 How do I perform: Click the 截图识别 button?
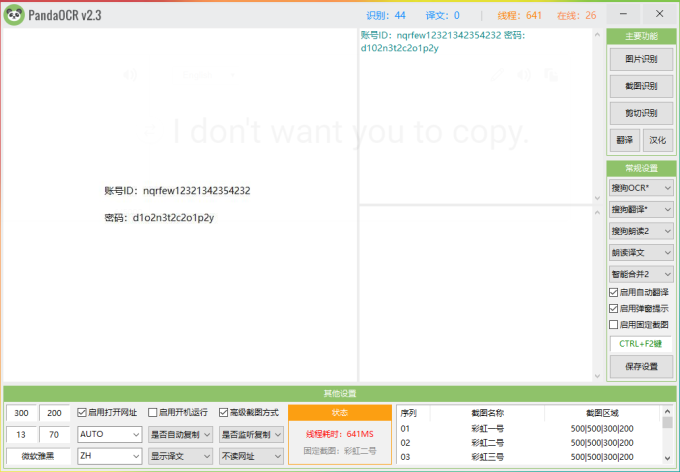point(641,86)
